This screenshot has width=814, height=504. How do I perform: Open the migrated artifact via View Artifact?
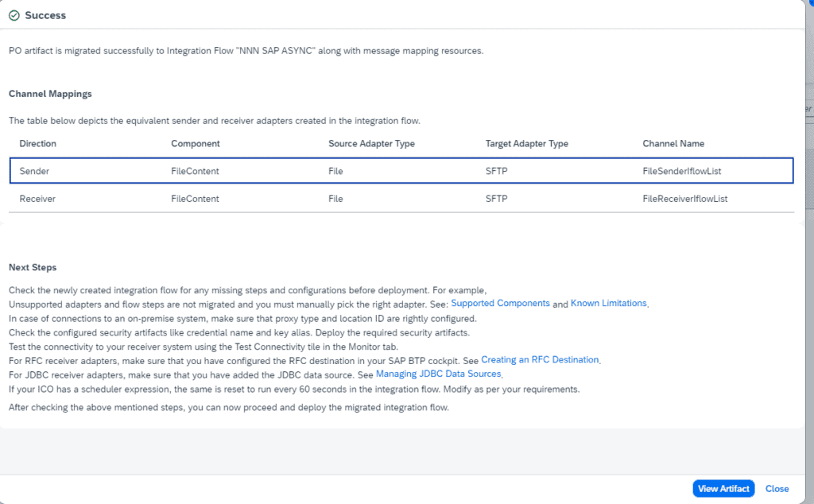click(x=723, y=488)
